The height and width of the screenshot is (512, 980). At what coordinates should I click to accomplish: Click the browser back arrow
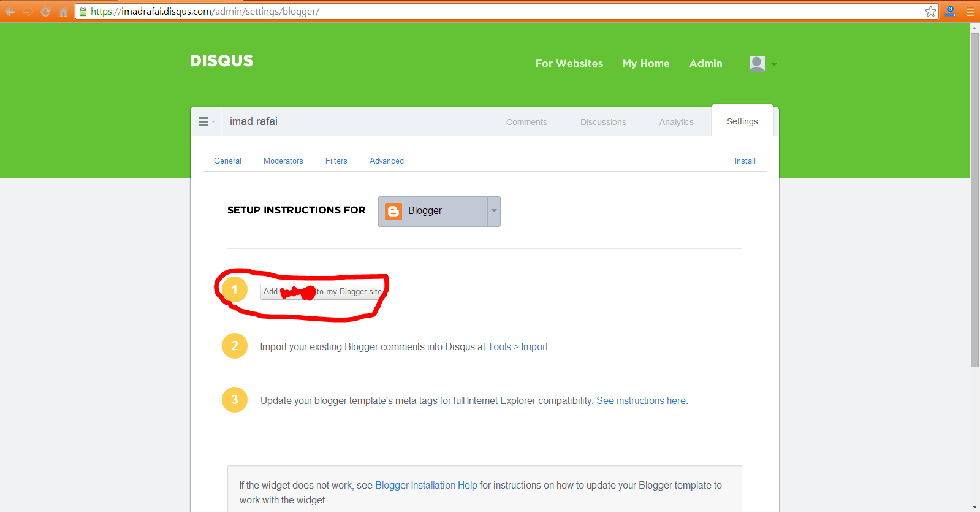coord(10,12)
